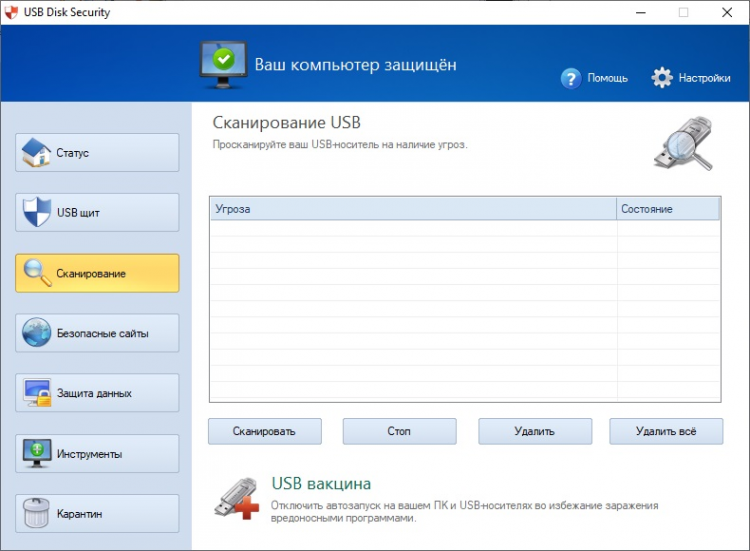
Task: Open Безопасные сайты section
Action: (97, 333)
